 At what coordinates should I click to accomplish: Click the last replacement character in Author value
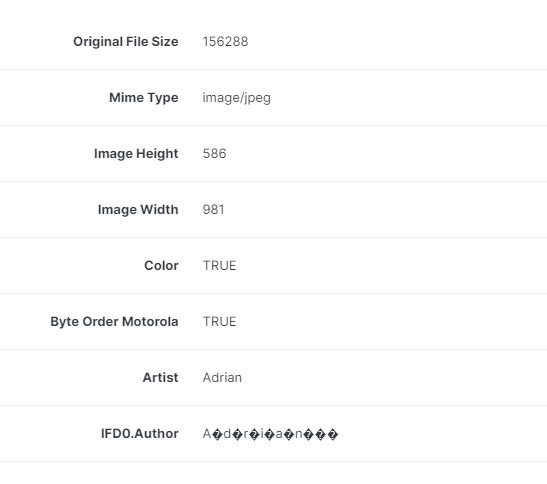(333, 434)
